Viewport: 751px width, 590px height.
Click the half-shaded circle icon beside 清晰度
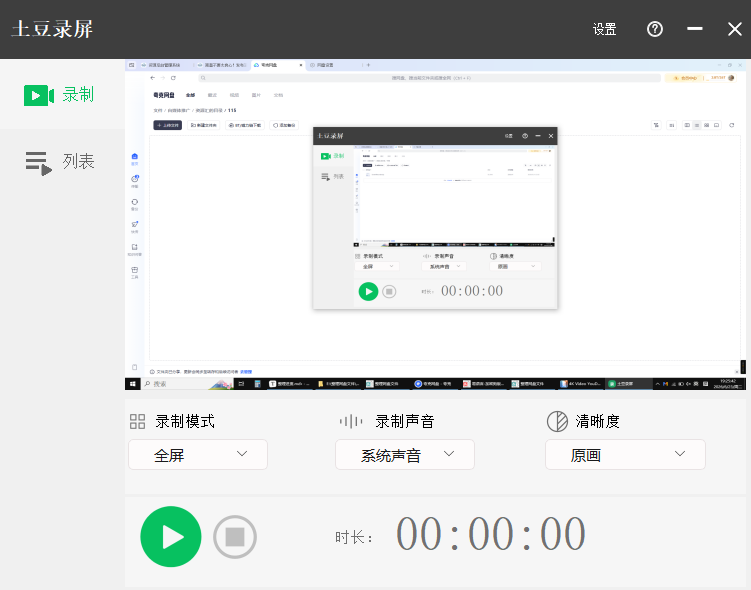[x=557, y=421]
